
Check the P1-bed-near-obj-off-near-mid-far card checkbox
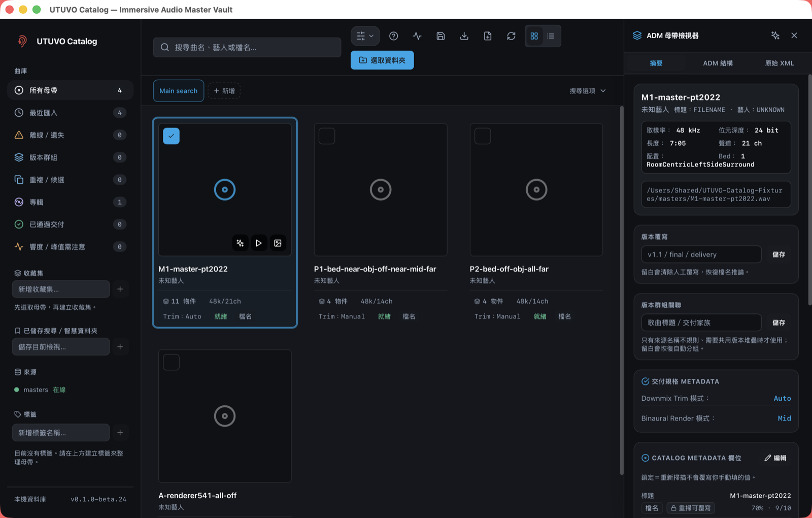[327, 136]
